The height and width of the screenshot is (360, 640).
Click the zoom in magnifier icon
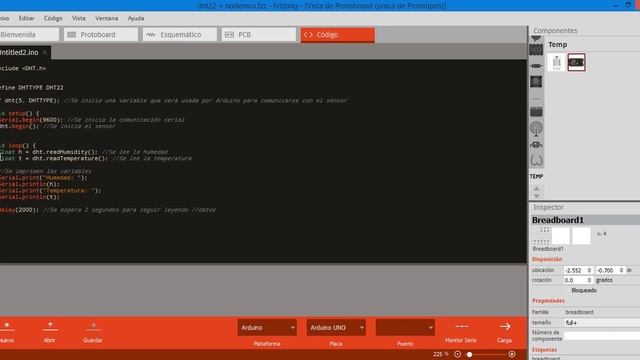coord(512,354)
